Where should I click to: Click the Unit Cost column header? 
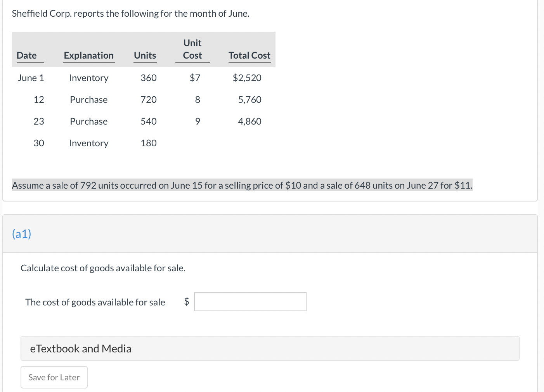pos(192,49)
